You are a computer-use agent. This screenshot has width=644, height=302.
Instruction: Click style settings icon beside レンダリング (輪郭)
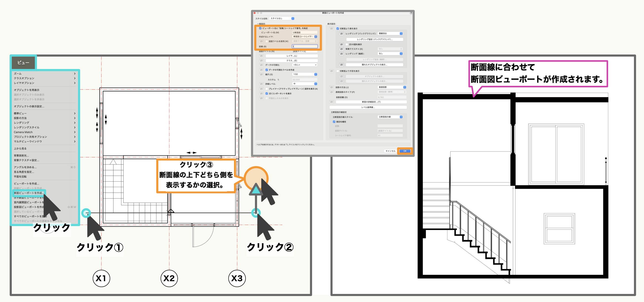[x=341, y=54]
